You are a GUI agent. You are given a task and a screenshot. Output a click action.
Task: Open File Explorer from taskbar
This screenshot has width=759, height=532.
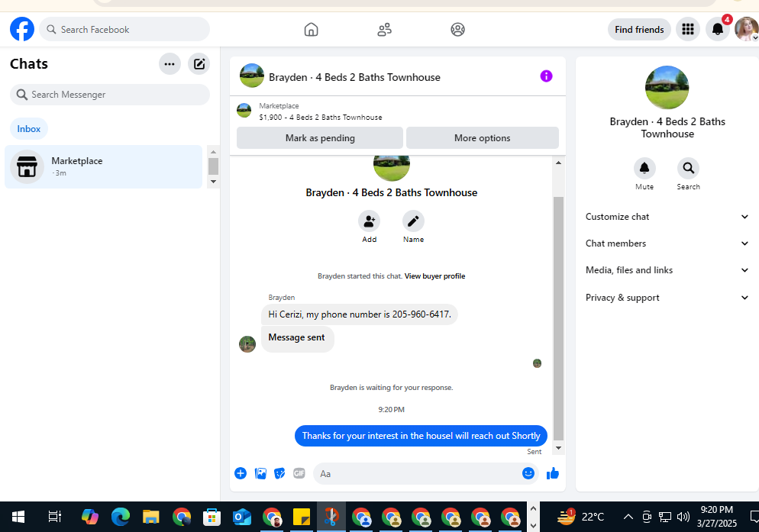coord(151,517)
